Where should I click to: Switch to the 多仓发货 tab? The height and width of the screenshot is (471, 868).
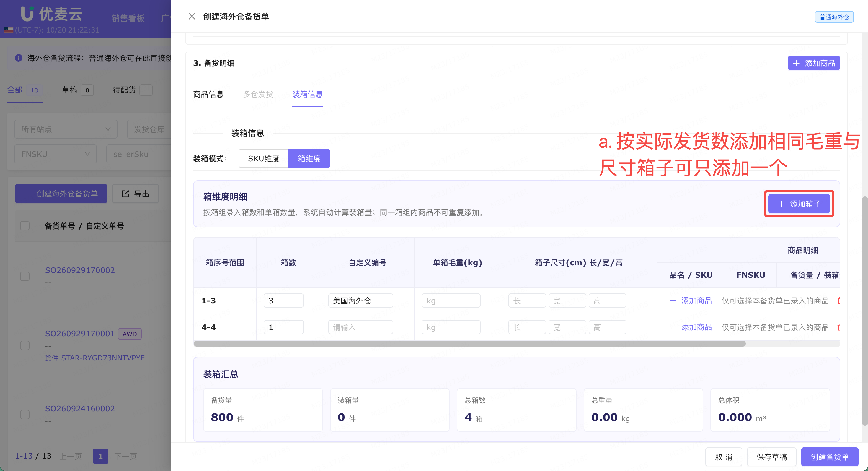point(258,94)
